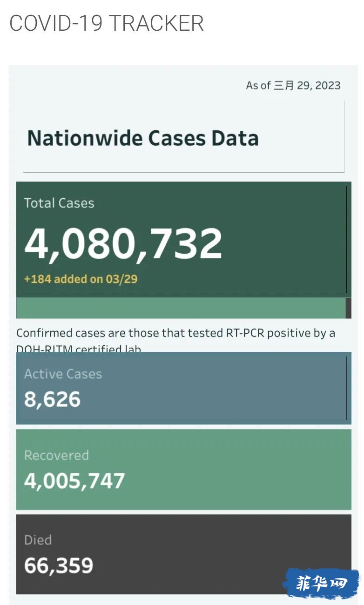This screenshot has width=364, height=605.
Task: Click the Active Cases label
Action: 63,374
